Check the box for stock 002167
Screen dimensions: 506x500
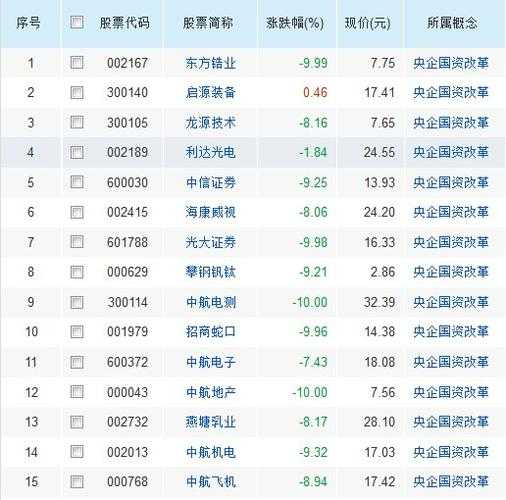coord(77,63)
